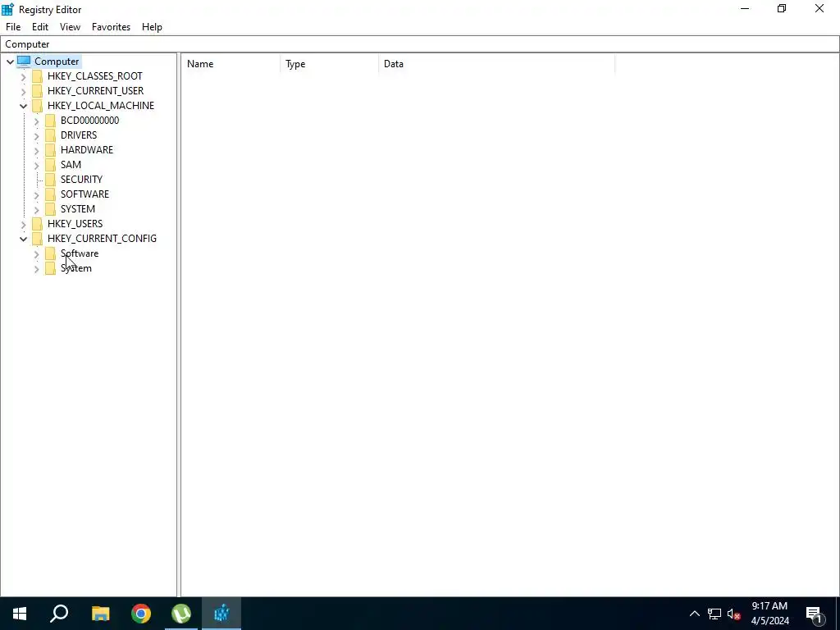Click the uppercase SOFTWARE folder icon
The height and width of the screenshot is (630, 840).
pyautogui.click(x=50, y=194)
